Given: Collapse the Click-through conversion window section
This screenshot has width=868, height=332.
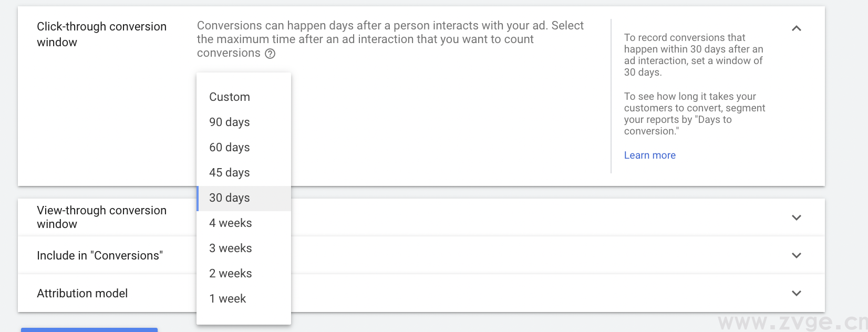Looking at the screenshot, I should point(797,28).
